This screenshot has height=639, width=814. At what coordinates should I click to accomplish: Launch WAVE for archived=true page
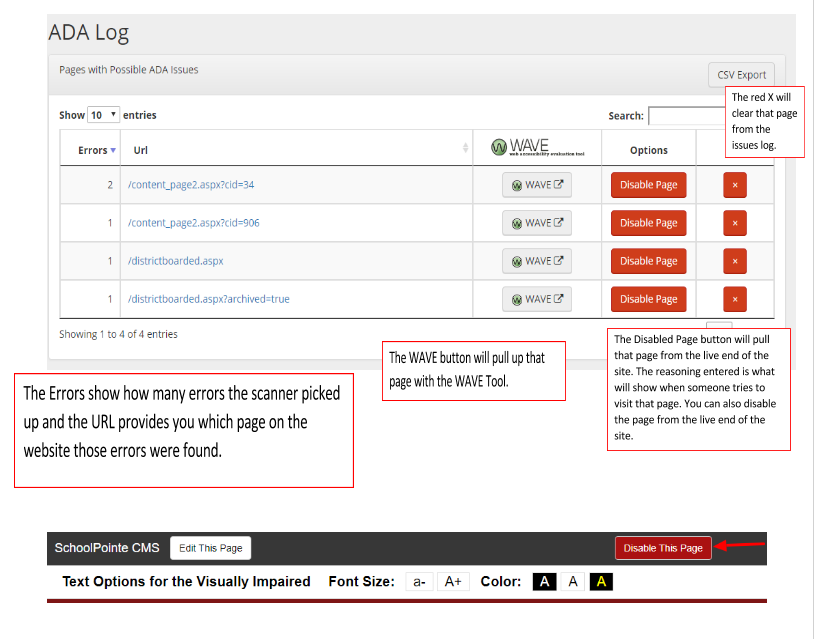click(537, 299)
